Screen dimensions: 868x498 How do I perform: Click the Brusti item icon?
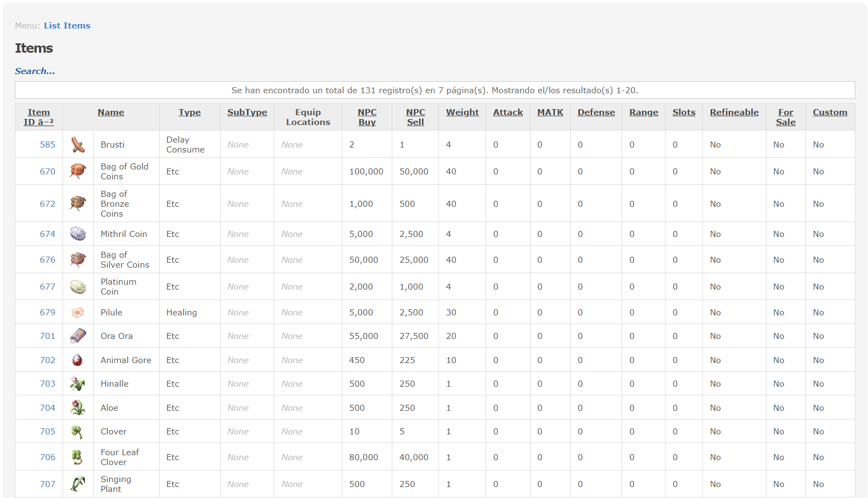click(78, 145)
